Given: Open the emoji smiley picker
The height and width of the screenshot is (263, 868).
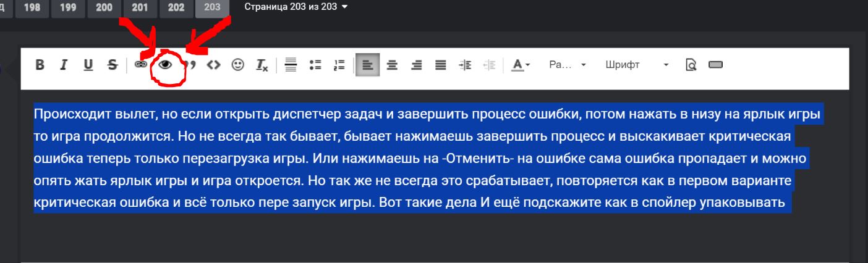Looking at the screenshot, I should (236, 64).
